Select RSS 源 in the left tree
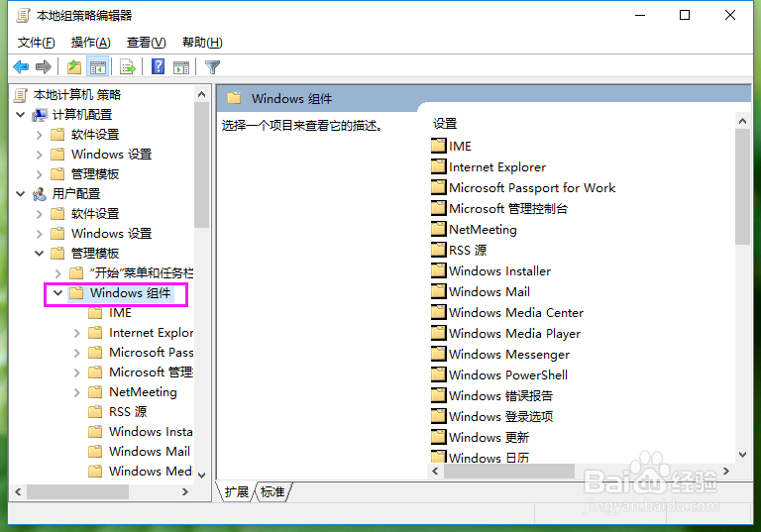Image resolution: width=761 pixels, height=532 pixels. [128, 411]
